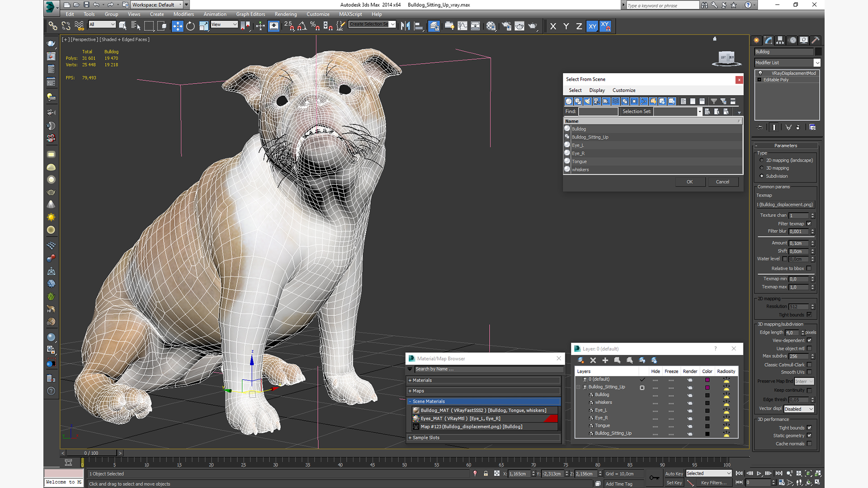The height and width of the screenshot is (488, 868).
Task: Open Display menu in Select From Scene
Action: coord(597,90)
